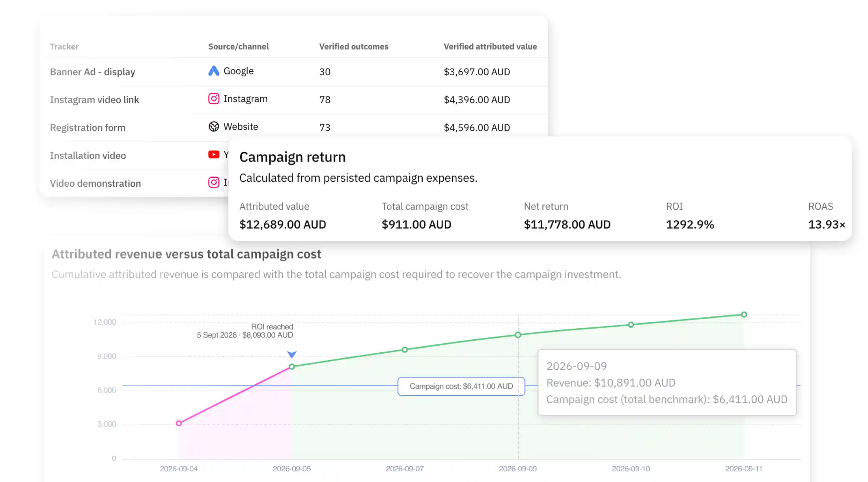
Task: Click the Google Ads icon
Action: pos(213,71)
